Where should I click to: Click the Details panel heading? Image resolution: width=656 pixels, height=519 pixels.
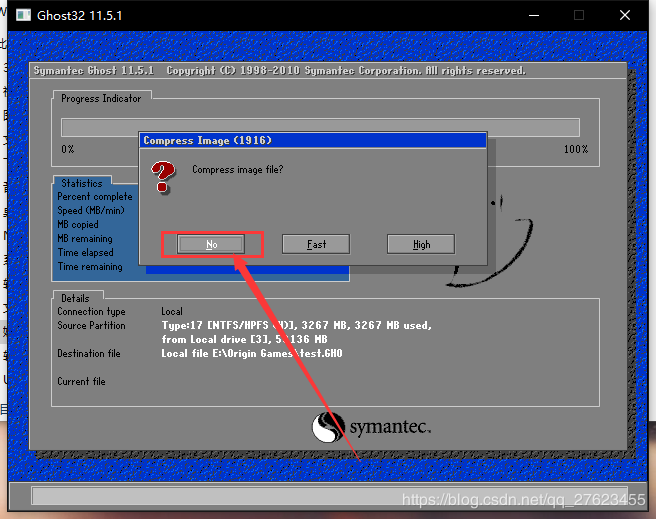coord(75,298)
